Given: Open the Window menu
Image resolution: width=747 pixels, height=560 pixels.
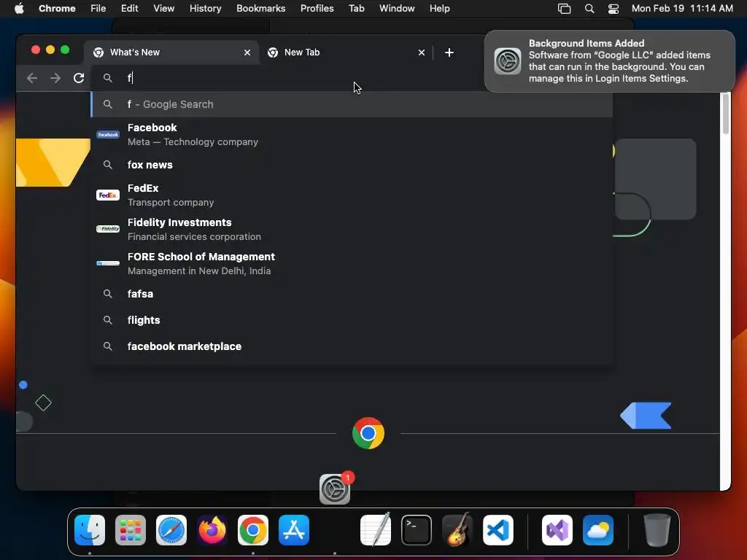Looking at the screenshot, I should point(397,9).
